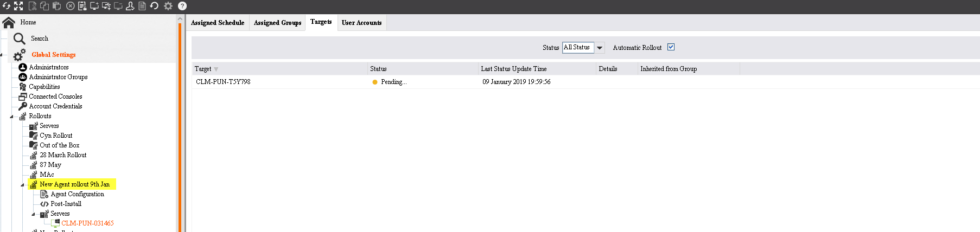This screenshot has height=232, width=980.
Task: Open the Assigned Groups tab
Action: 277,23
